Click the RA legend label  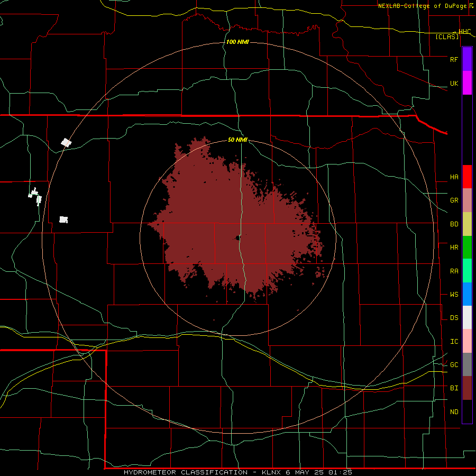tap(454, 271)
